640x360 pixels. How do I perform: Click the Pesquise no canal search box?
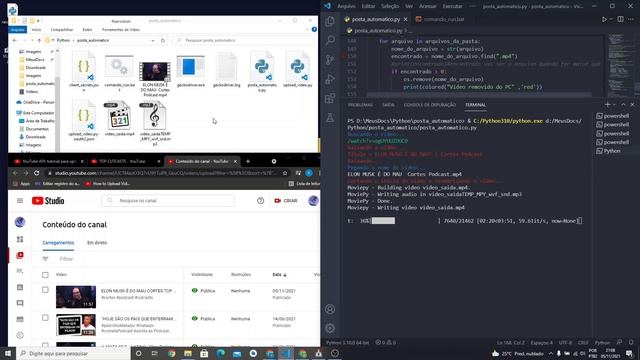(x=168, y=200)
